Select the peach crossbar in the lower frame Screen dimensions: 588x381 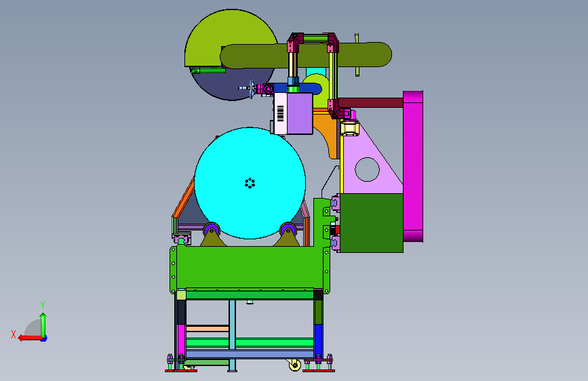coord(208,329)
